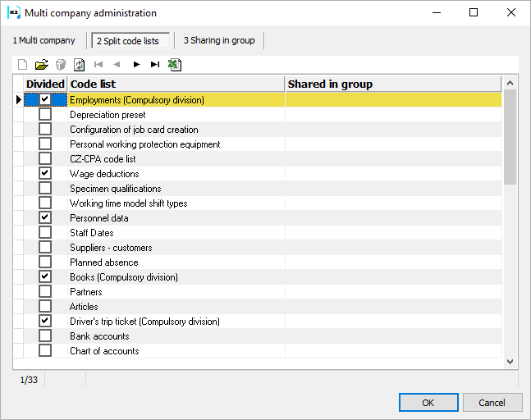Jump to last record arrow
531x420 pixels.
(x=155, y=64)
